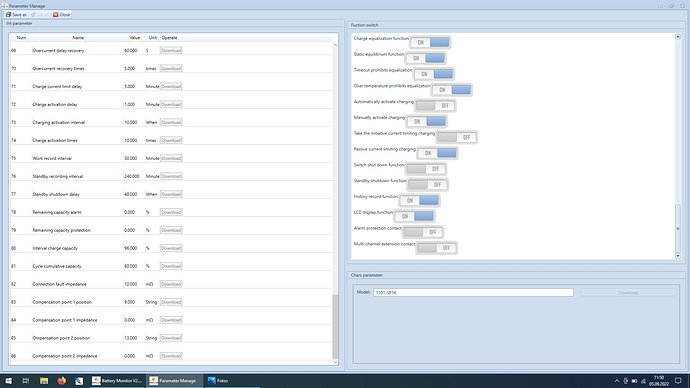Click Download for Connection fault impedance
690x388 pixels.
[x=171, y=284]
